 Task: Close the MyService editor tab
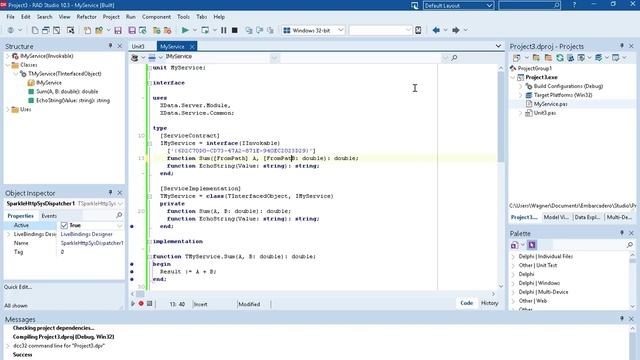click(192, 47)
